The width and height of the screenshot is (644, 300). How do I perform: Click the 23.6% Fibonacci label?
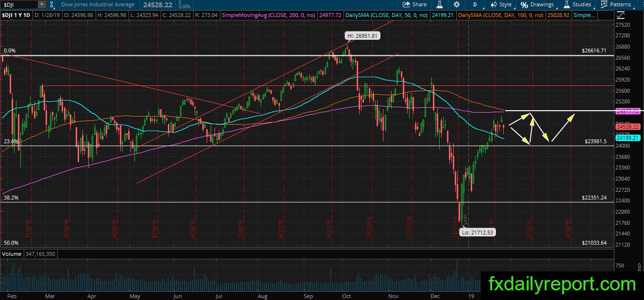click(x=11, y=141)
